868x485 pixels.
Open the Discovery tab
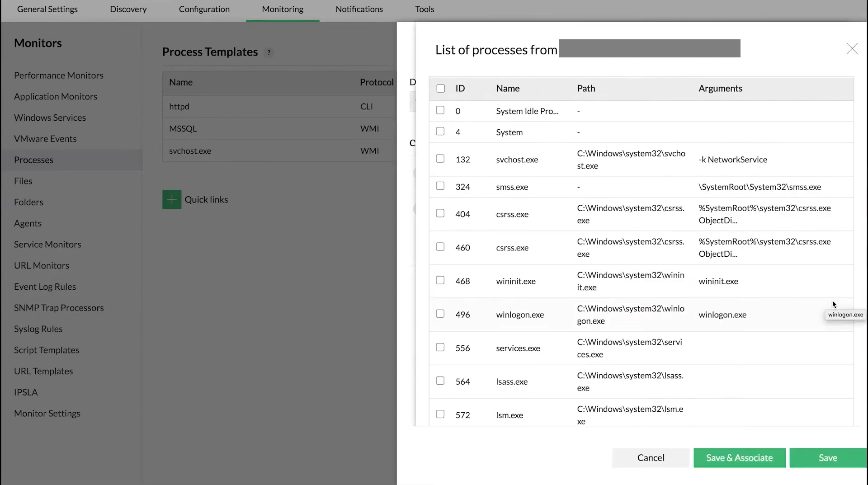[x=128, y=9]
